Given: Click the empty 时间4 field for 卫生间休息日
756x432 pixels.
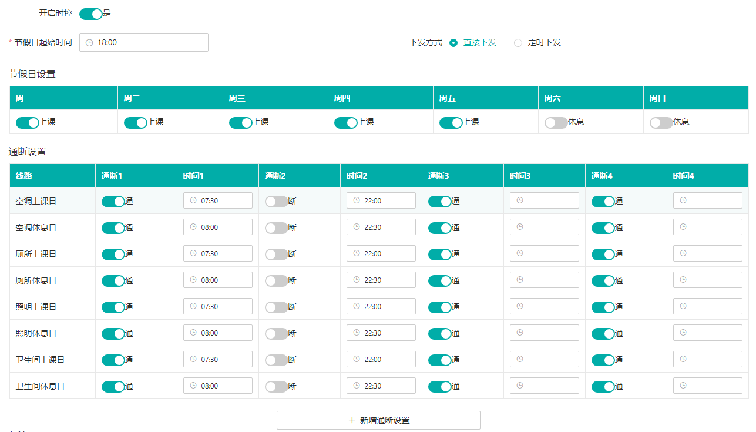Looking at the screenshot, I should coord(708,386).
